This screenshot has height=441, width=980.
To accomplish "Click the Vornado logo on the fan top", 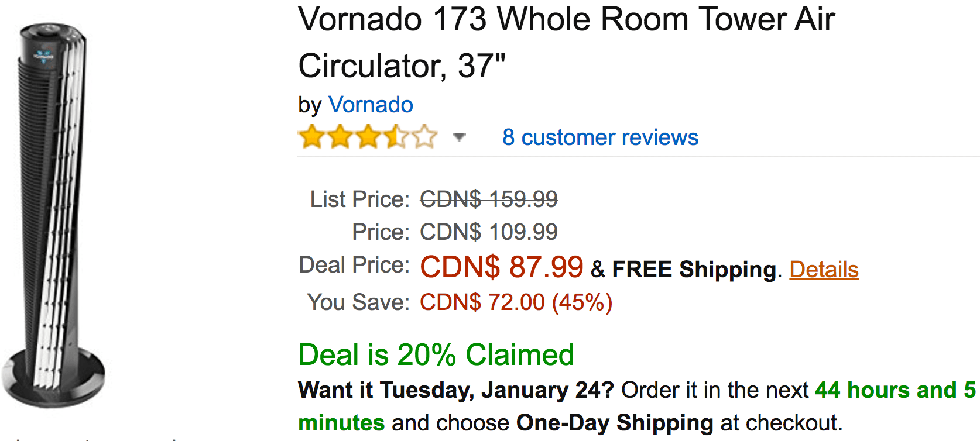I will [x=43, y=57].
